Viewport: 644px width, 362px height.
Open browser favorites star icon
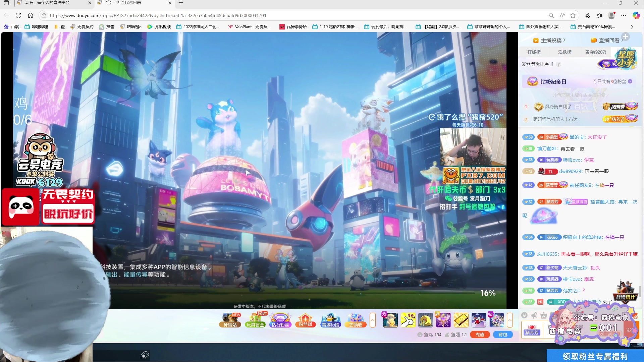pos(573,15)
